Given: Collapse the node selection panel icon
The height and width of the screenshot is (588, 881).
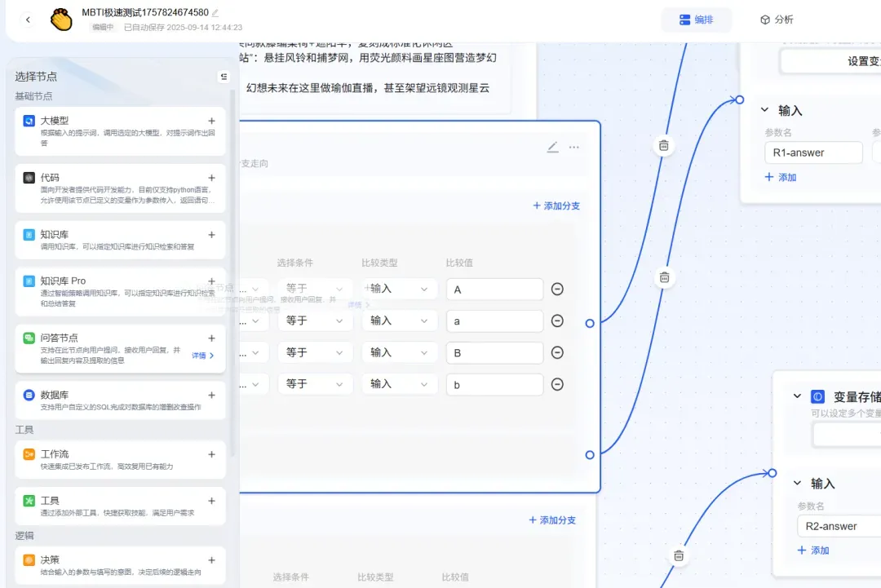Looking at the screenshot, I should click(x=224, y=77).
